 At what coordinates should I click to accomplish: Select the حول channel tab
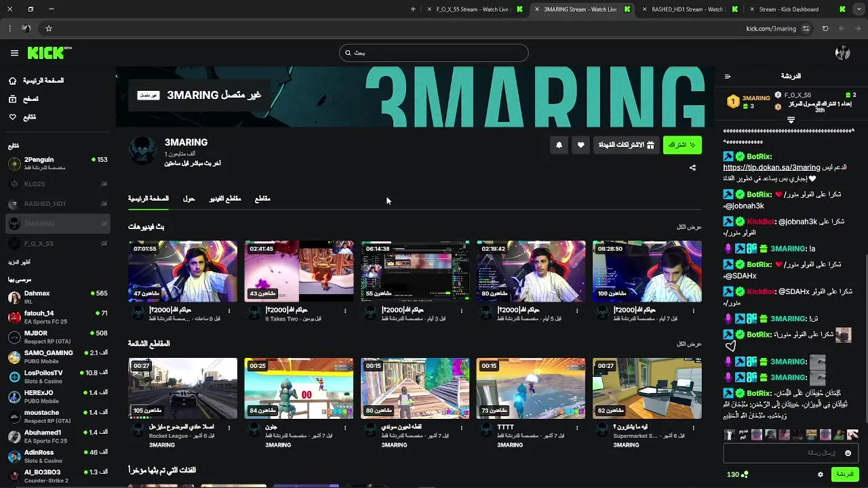tap(189, 199)
